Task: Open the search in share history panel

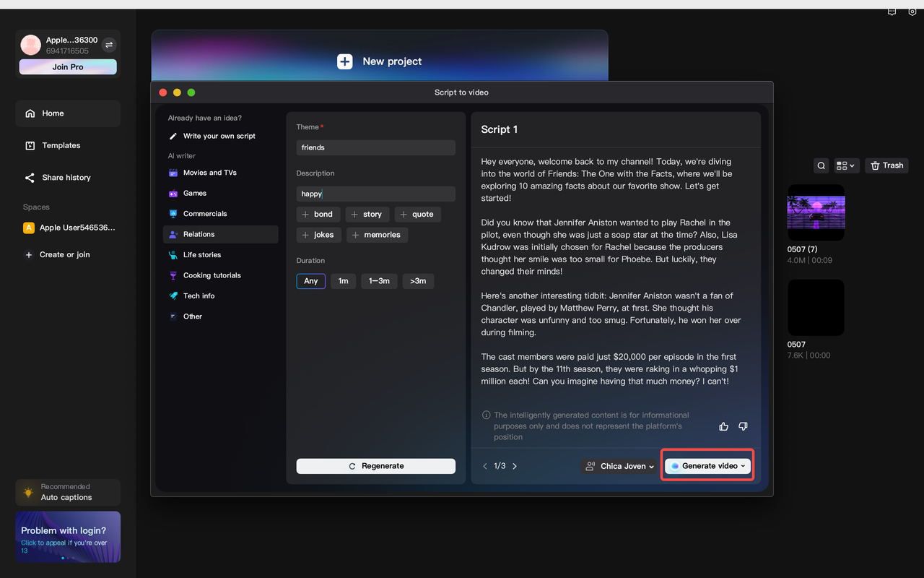Action: pos(821,165)
